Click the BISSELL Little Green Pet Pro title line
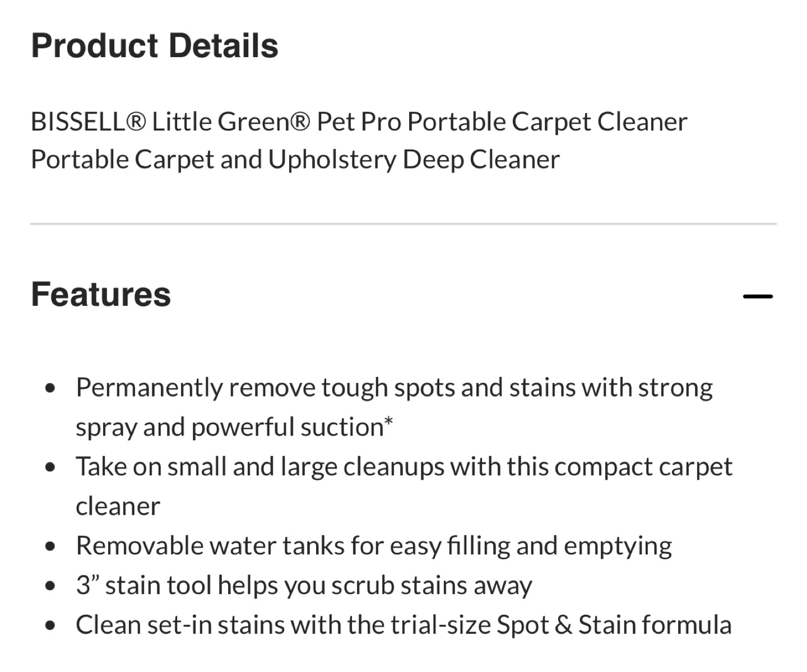The width and height of the screenshot is (807, 672). 359,122
